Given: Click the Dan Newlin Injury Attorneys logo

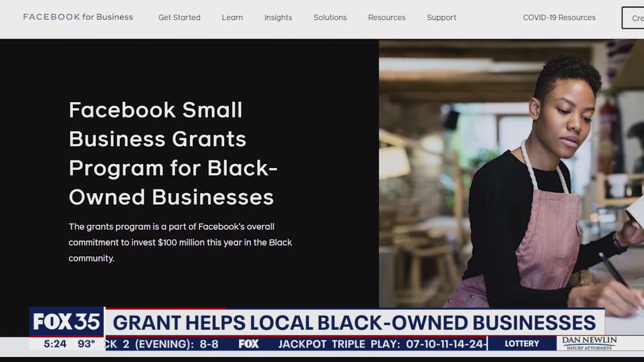Looking at the screenshot, I should (x=589, y=343).
